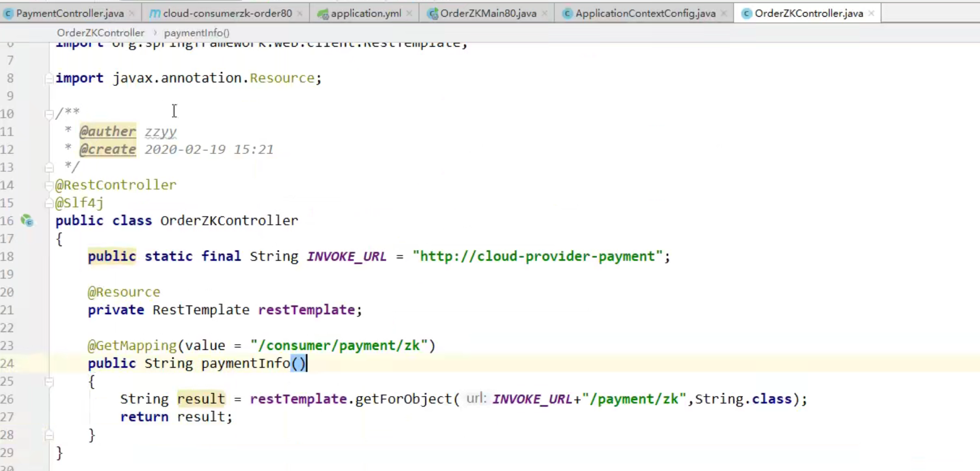Click the "url:" parameter hint on line 26
This screenshot has width=980, height=471.
476,399
